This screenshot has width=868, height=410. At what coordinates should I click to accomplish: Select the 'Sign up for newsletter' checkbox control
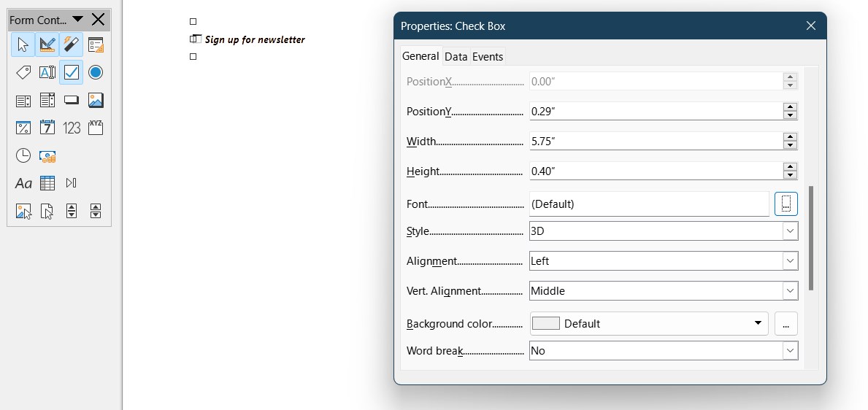click(247, 39)
